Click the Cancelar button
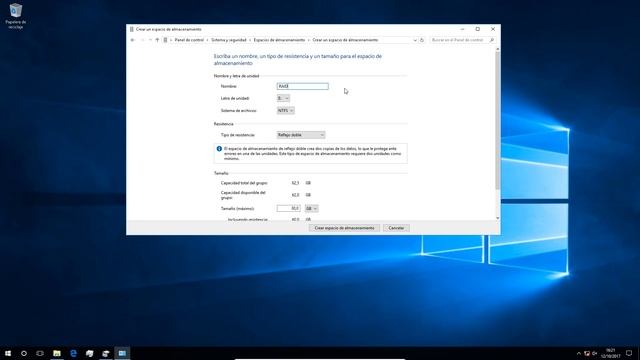This screenshot has width=640, height=360. (x=396, y=228)
